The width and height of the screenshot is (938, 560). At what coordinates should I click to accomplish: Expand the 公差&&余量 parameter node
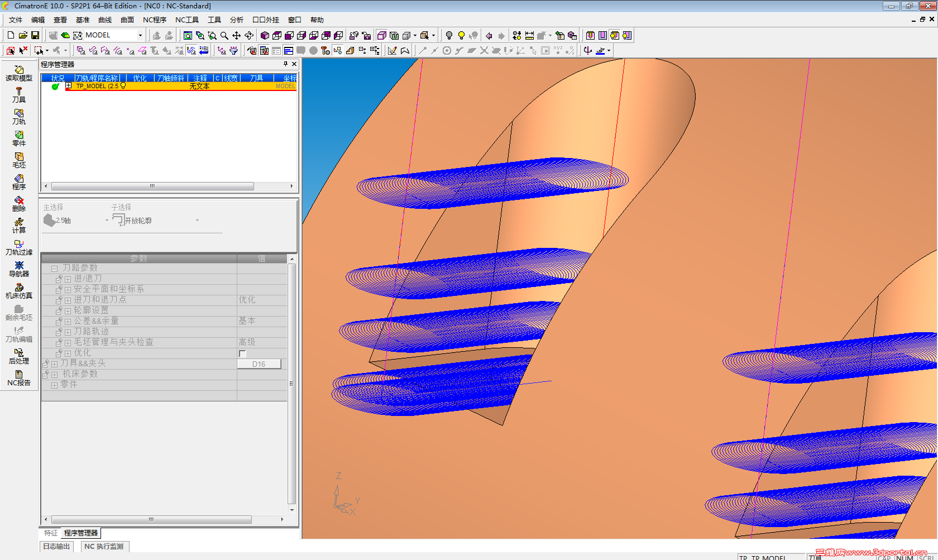68,322
